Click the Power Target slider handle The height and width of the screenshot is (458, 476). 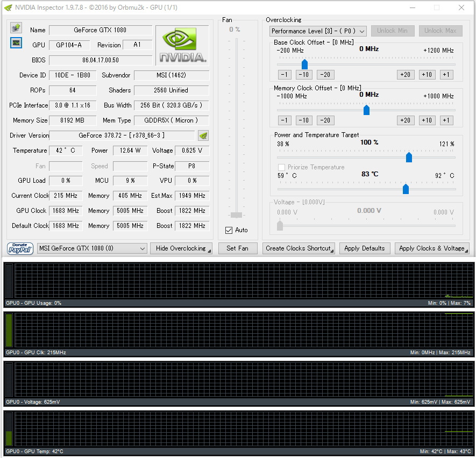pos(409,158)
